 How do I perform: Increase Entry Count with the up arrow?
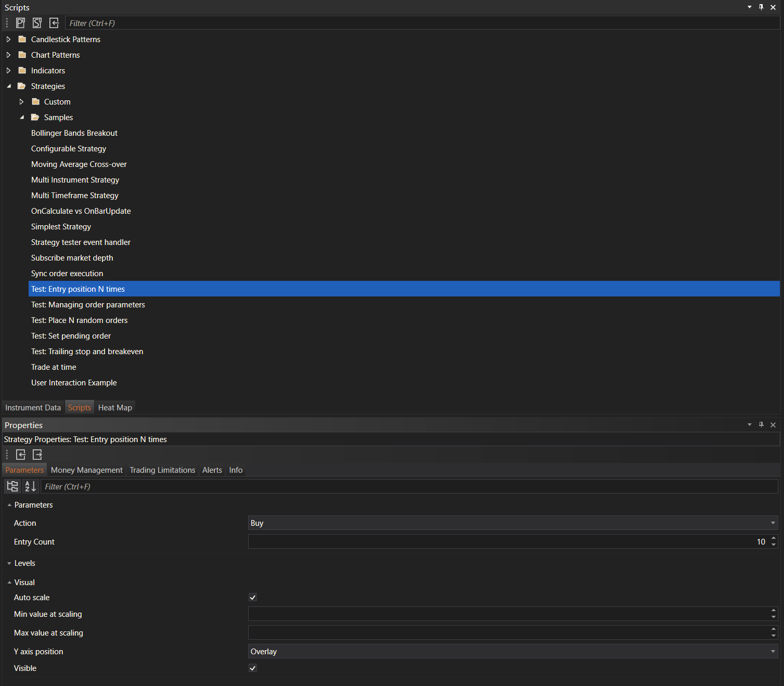(774, 538)
